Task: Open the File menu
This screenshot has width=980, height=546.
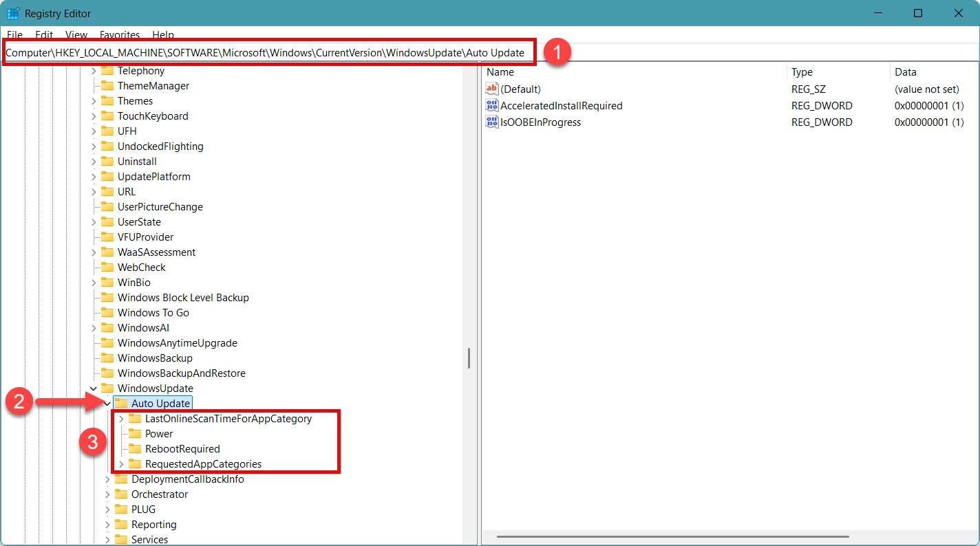Action: pyautogui.click(x=14, y=34)
